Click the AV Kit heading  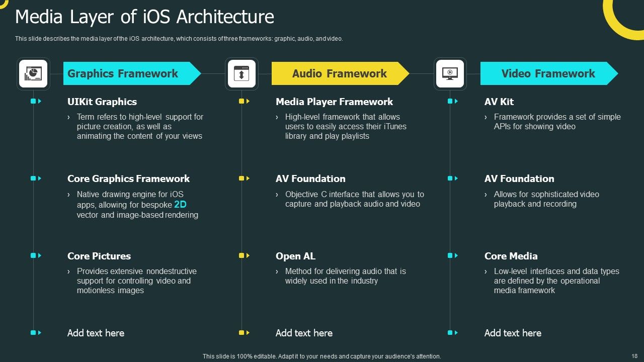(x=499, y=102)
